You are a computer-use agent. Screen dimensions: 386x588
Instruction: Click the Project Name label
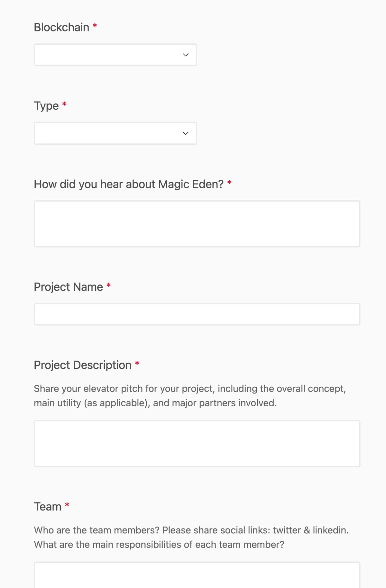pyautogui.click(x=69, y=287)
